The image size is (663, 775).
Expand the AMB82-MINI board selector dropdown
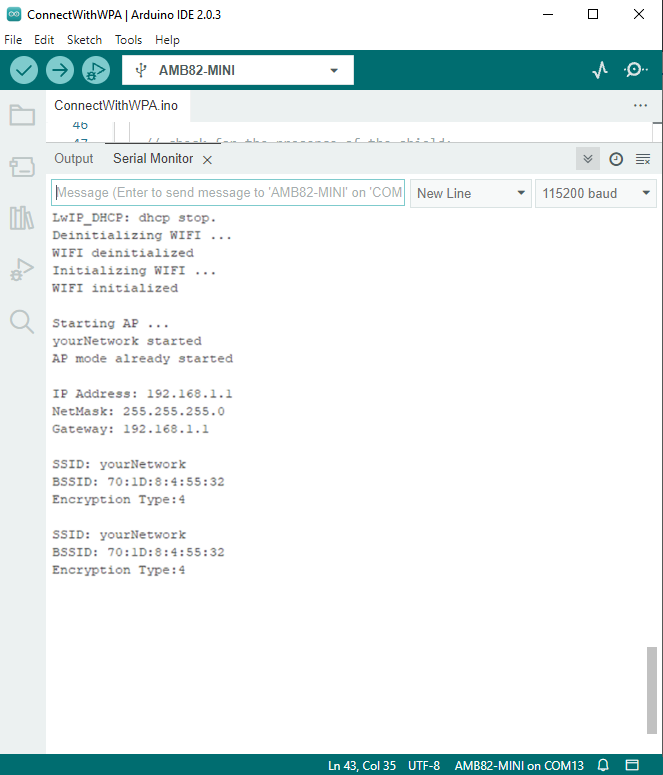pyautogui.click(x=237, y=70)
